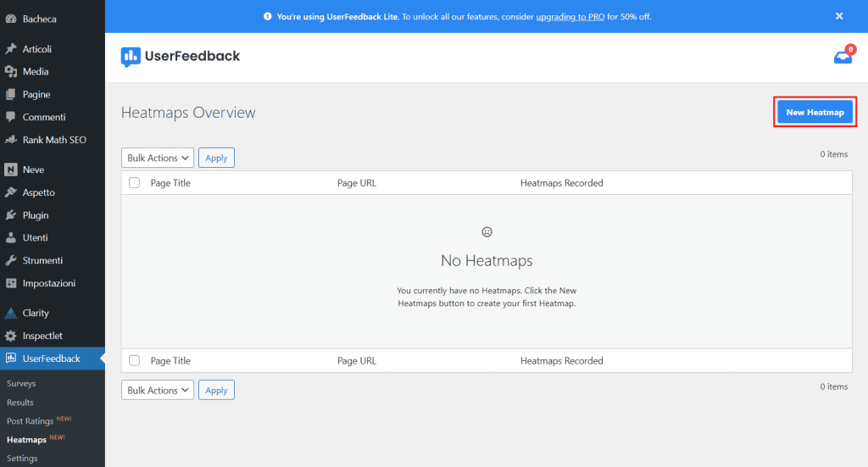Click the Plugin plug icon

[x=10, y=215]
